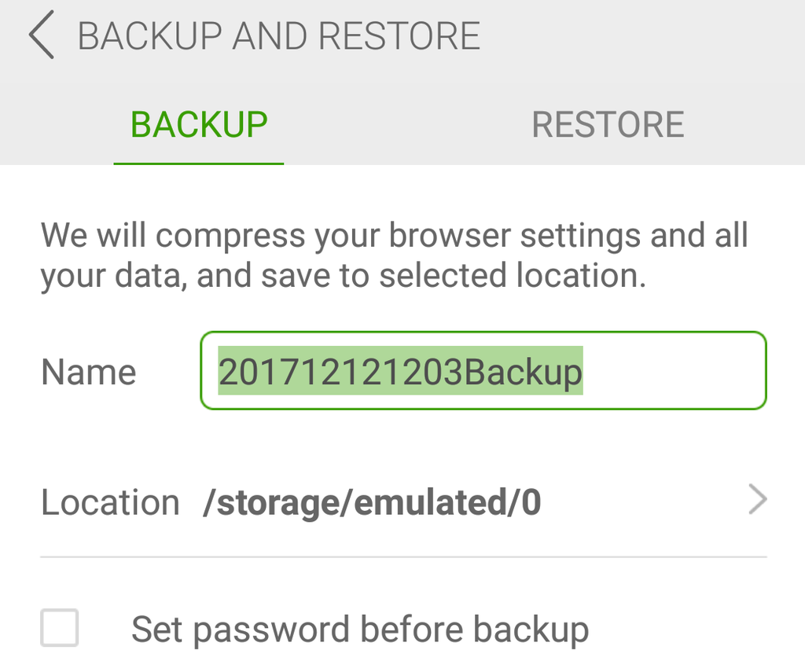Screen dimensions: 805x672
Task: Select the BACKUP tab
Action: [199, 125]
